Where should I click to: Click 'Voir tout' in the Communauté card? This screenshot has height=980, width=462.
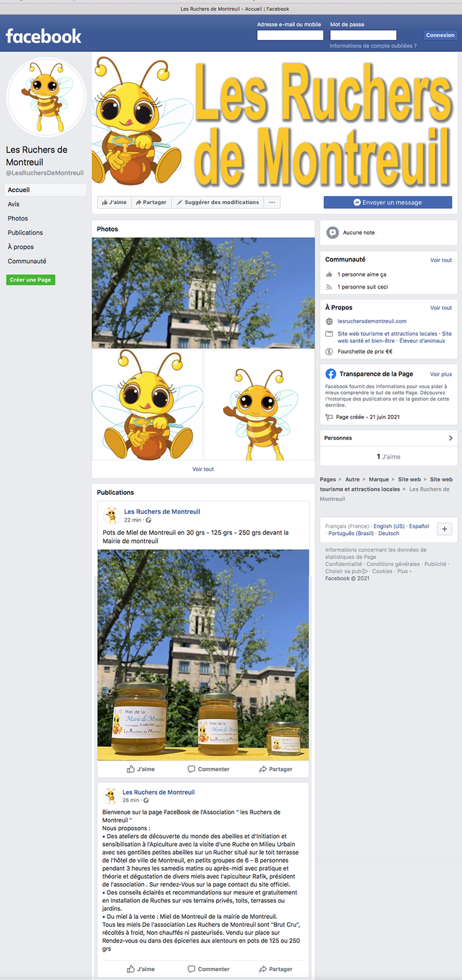click(441, 260)
